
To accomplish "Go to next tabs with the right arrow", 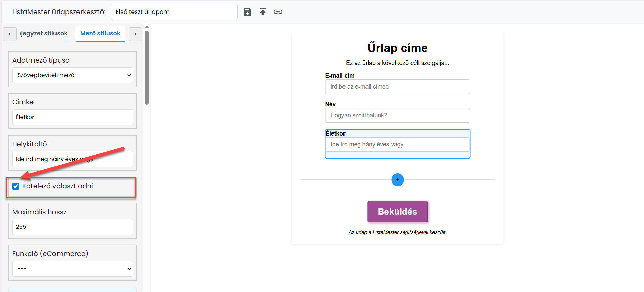I will [x=135, y=34].
